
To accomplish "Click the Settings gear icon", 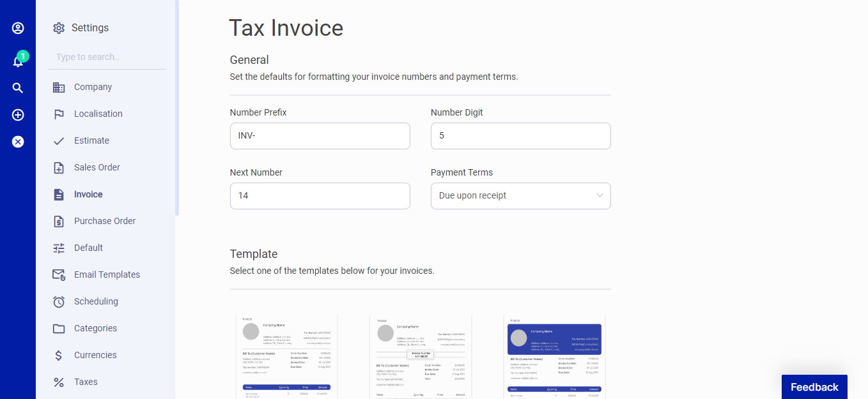I will (x=59, y=28).
